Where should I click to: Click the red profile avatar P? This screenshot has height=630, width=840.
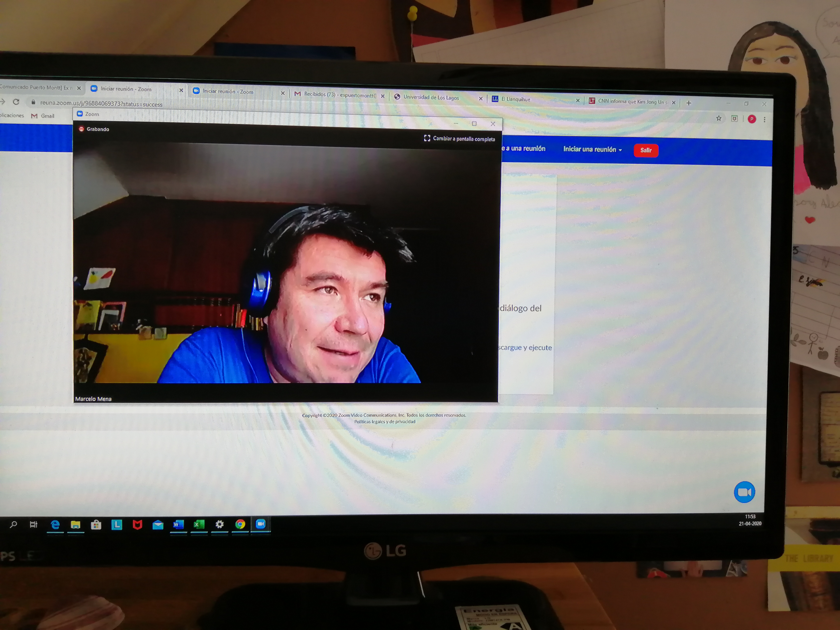point(752,119)
